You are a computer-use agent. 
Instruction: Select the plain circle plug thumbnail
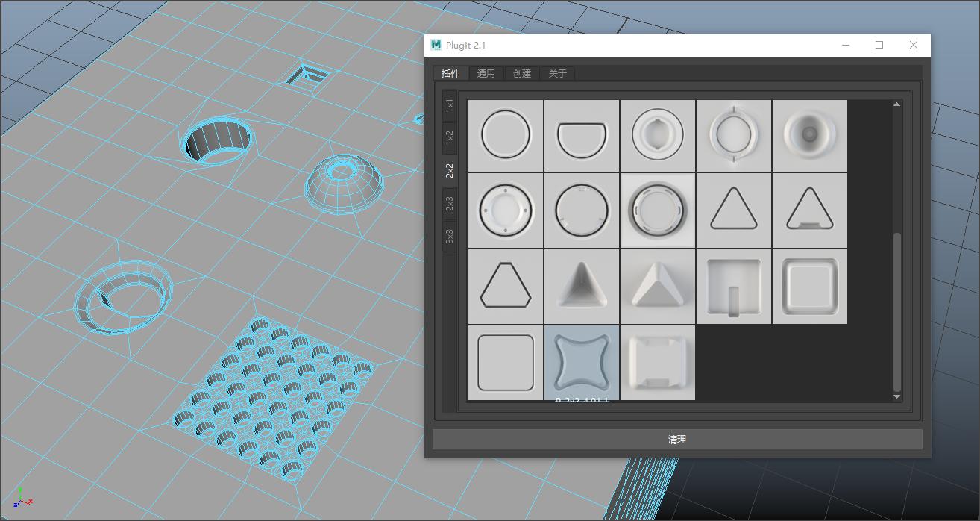tap(506, 136)
